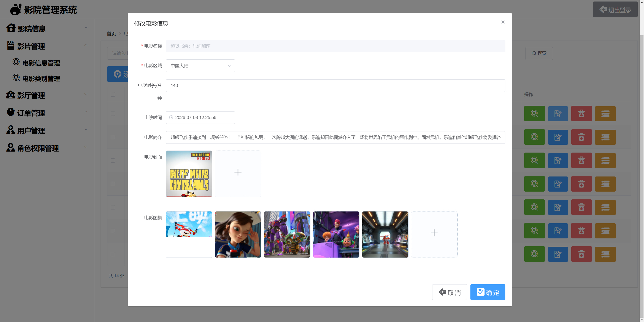Screen dimensions: 644x322
Task: Toggle the seventh row checkbox
Action: (x=113, y=254)
